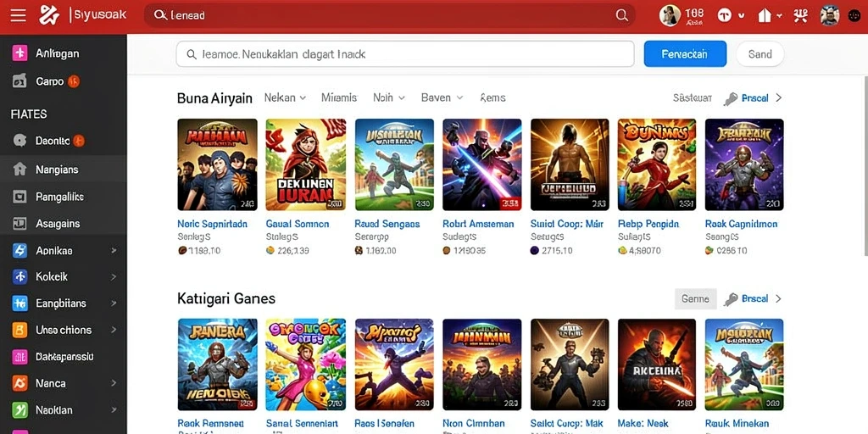Image resolution: width=868 pixels, height=434 pixels.
Task: Select the Pamgaliks sidebar item
Action: pos(63,197)
